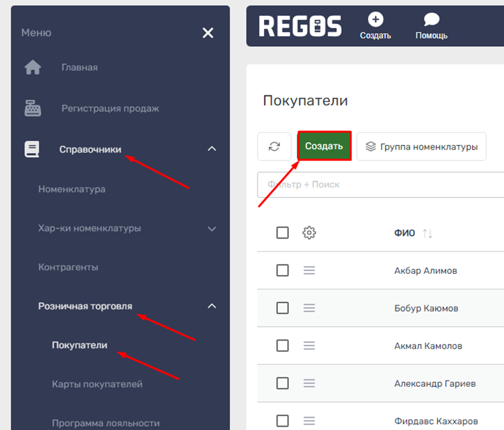
Task: Click the Группа номенклатуры button
Action: tap(421, 146)
